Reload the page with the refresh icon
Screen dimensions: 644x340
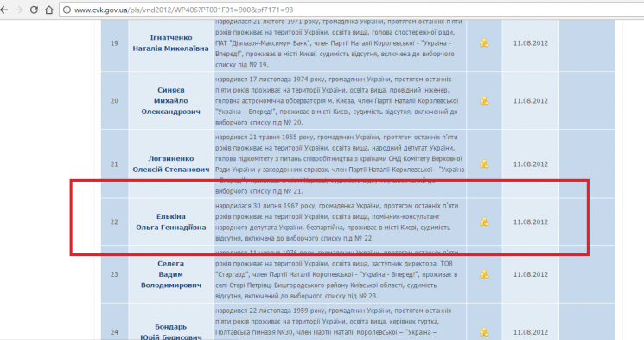(x=34, y=10)
